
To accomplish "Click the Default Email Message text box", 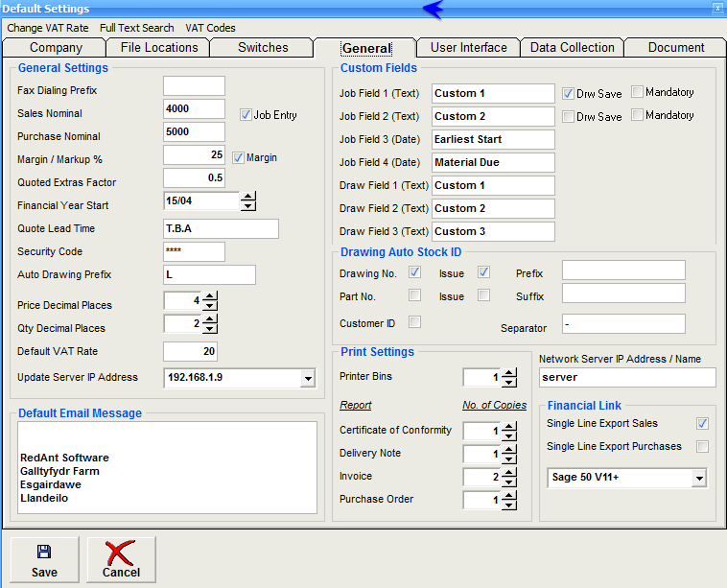I will click(x=168, y=473).
